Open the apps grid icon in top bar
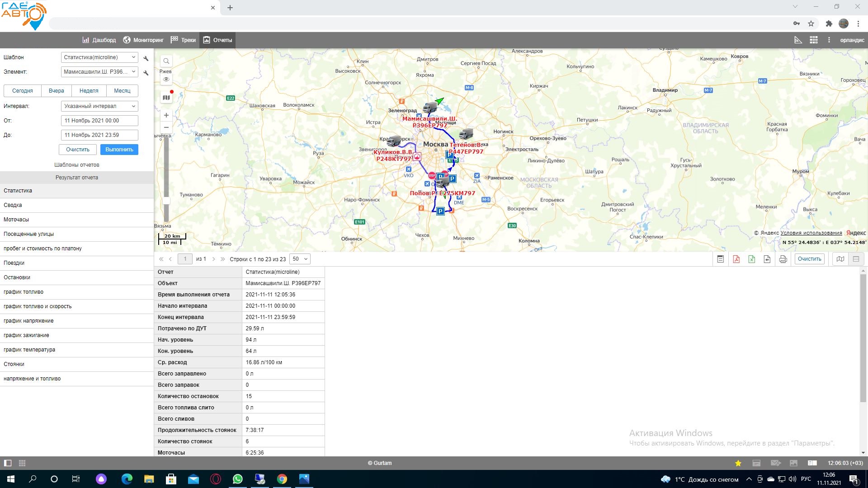Image resolution: width=868 pixels, height=488 pixels. pos(814,40)
